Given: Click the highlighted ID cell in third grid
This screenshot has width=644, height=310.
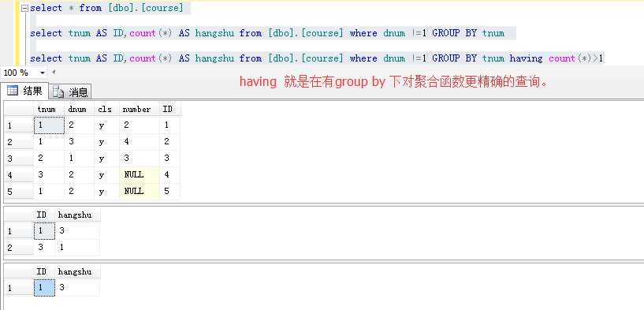Looking at the screenshot, I should click(44, 288).
